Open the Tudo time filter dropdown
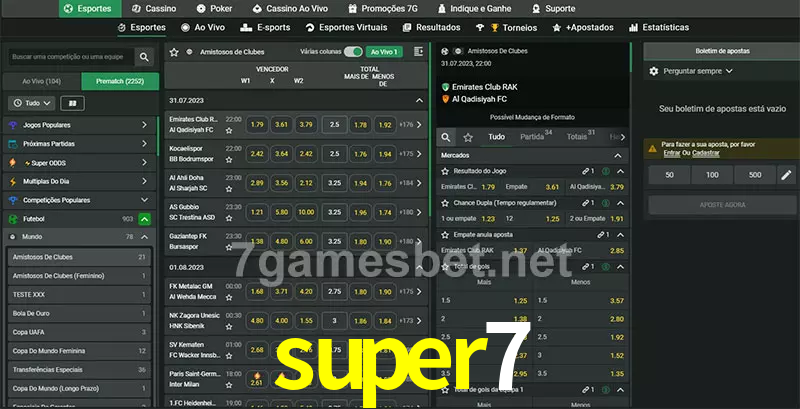800x409 pixels. pos(30,103)
